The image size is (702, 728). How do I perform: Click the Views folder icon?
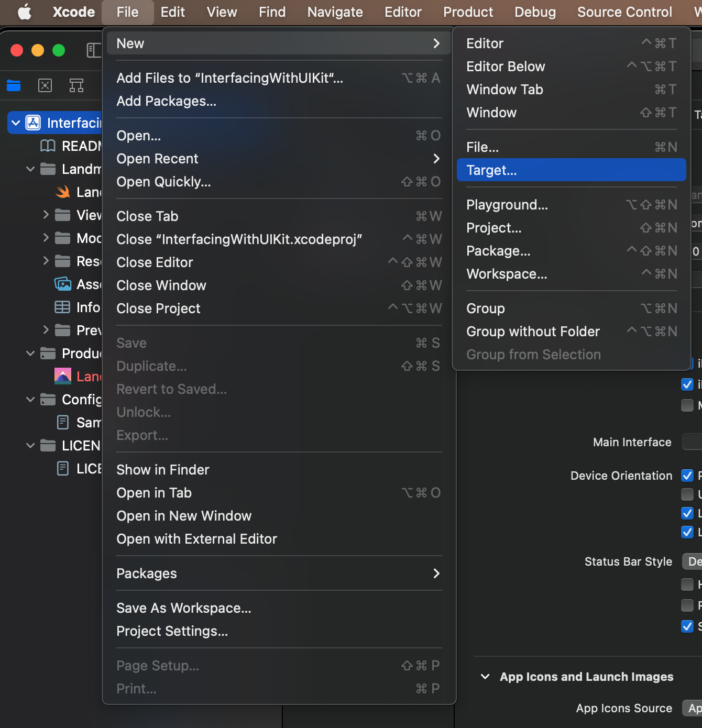pyautogui.click(x=63, y=215)
